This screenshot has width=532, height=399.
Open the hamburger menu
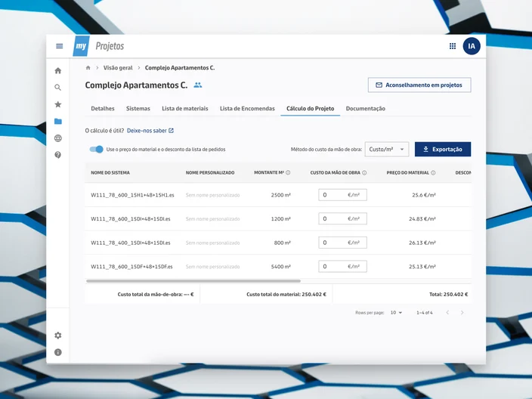60,46
